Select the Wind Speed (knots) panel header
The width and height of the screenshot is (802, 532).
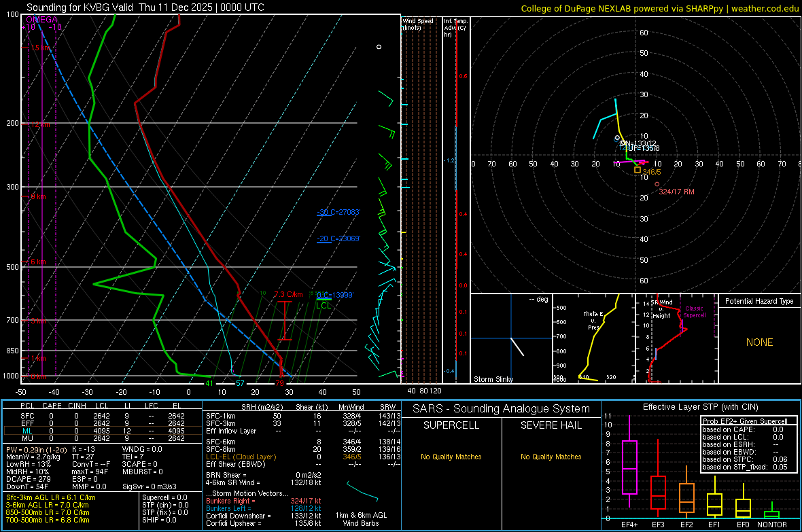pos(418,24)
